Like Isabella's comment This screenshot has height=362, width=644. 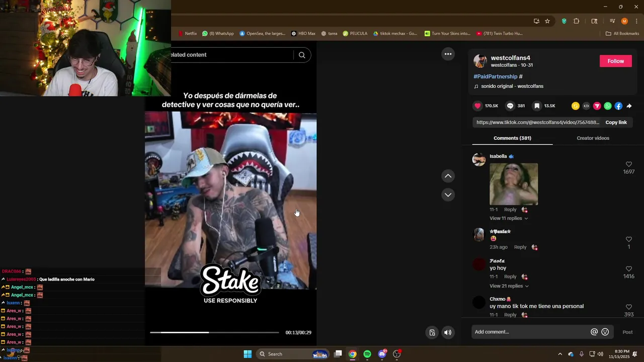point(628,164)
